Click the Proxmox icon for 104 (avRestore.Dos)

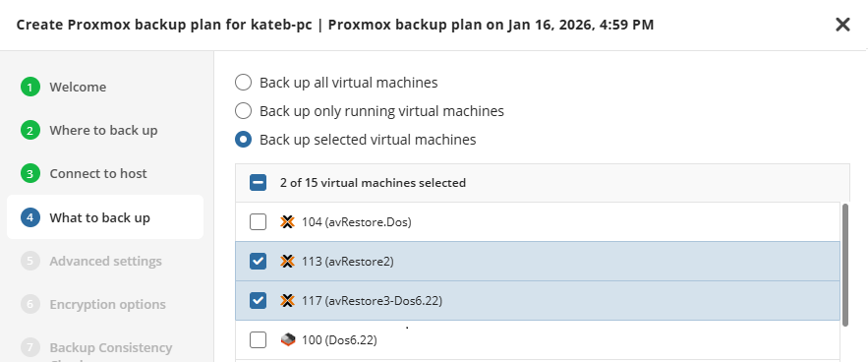coord(287,222)
